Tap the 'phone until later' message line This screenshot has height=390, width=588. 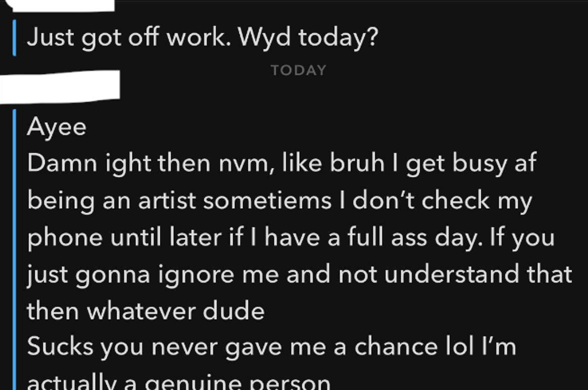point(291,237)
